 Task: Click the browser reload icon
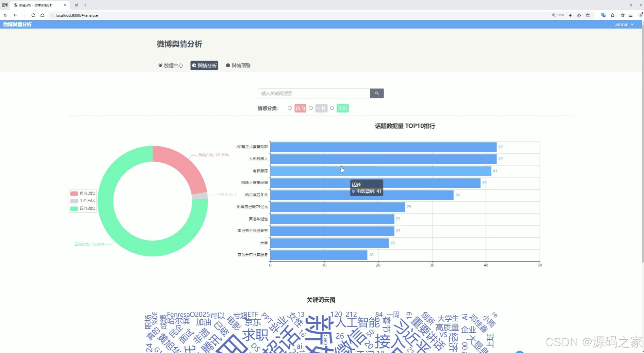[x=33, y=15]
